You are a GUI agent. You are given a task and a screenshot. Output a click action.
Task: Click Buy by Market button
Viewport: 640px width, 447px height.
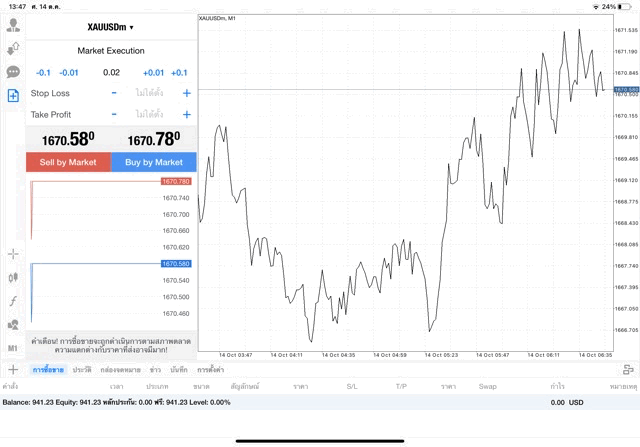(154, 162)
